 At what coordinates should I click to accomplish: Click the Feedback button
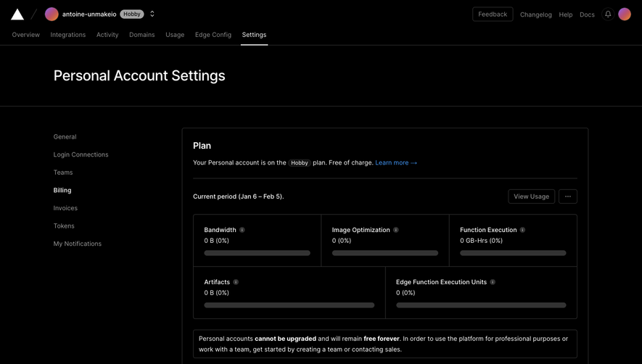pos(493,14)
